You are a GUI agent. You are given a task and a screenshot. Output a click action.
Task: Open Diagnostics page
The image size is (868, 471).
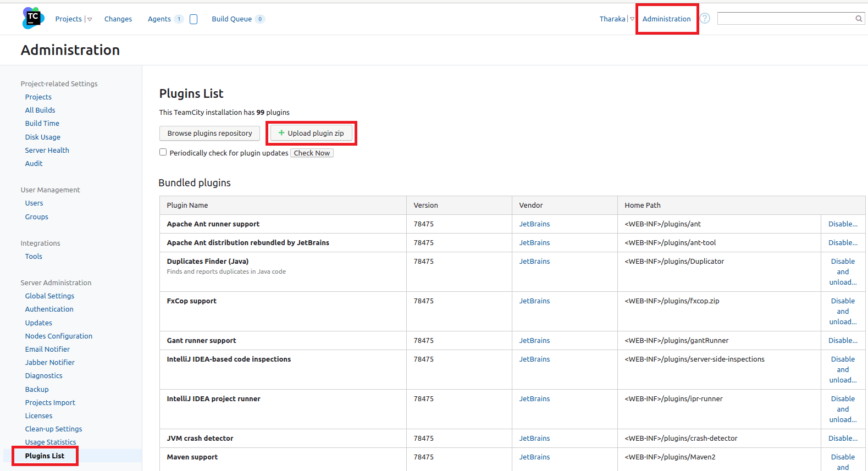pyautogui.click(x=43, y=375)
